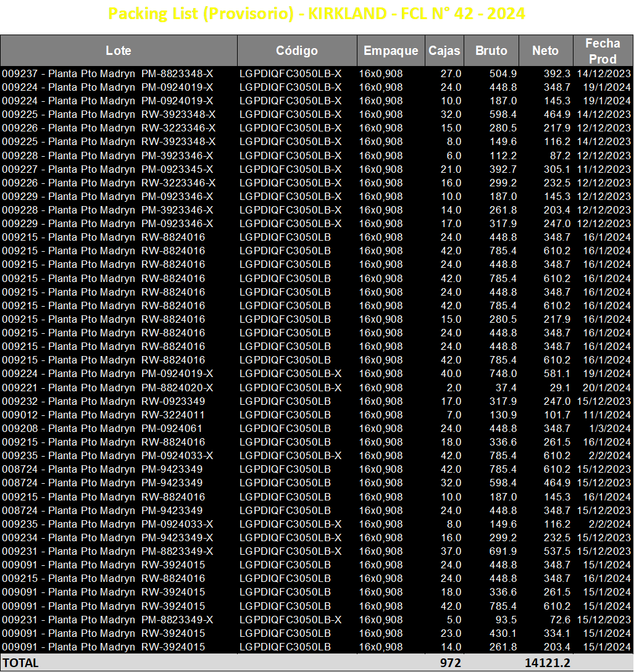Click lote cell 009234 PM-9423349-X
Viewport: 634px width, 672px height.
(x=107, y=537)
